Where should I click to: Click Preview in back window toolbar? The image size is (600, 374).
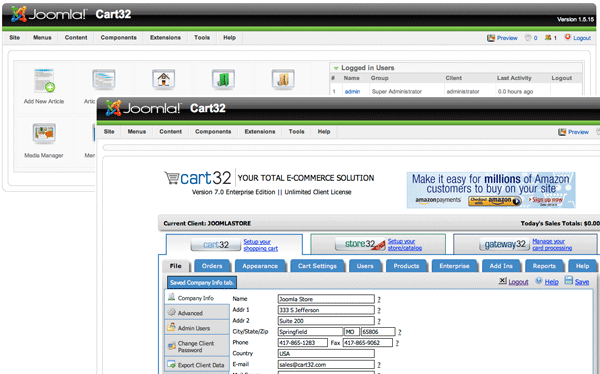[502, 38]
